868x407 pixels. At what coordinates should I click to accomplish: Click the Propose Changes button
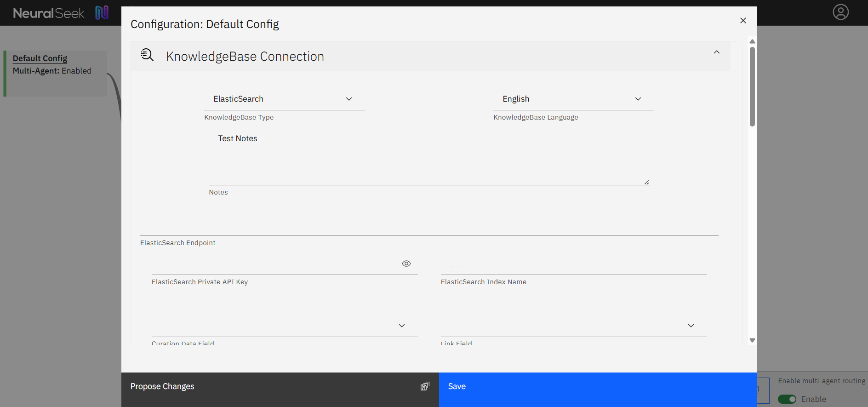pos(280,390)
